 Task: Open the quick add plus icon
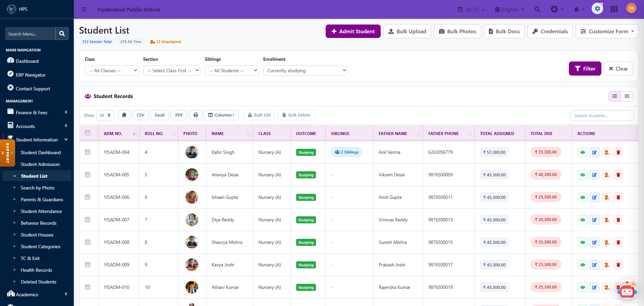557,9
